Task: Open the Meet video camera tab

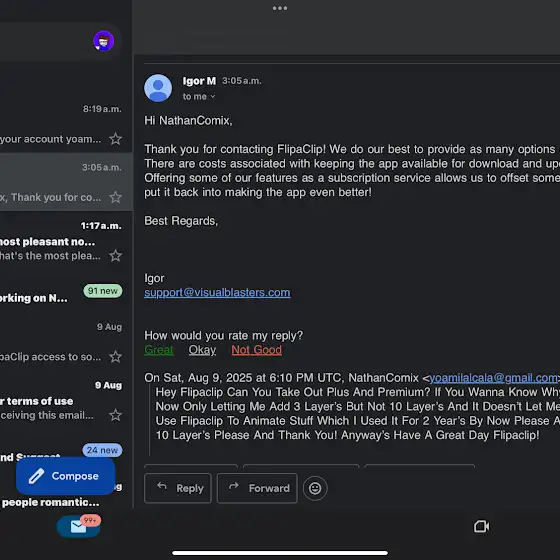Action: click(481, 526)
